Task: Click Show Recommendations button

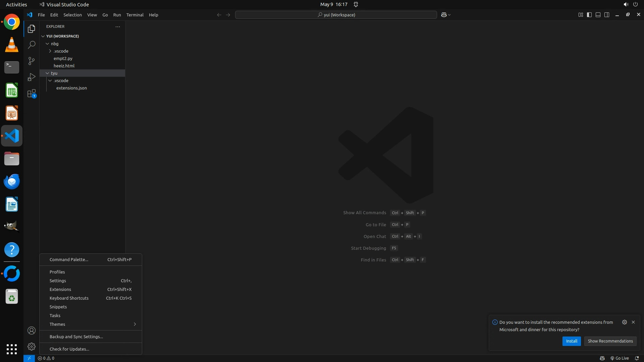Action: click(610, 341)
